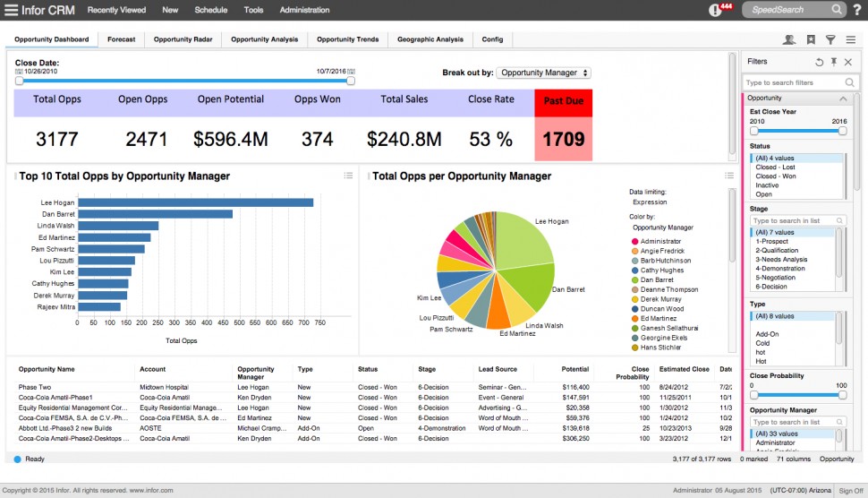
Task: Click the Sign Off link
Action: [x=851, y=491]
